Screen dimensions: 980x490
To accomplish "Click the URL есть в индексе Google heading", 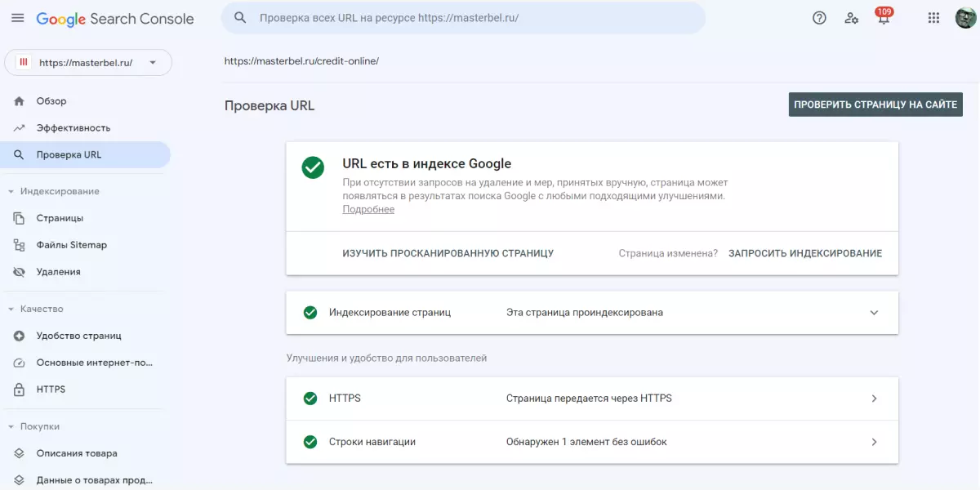I will pos(427,163).
